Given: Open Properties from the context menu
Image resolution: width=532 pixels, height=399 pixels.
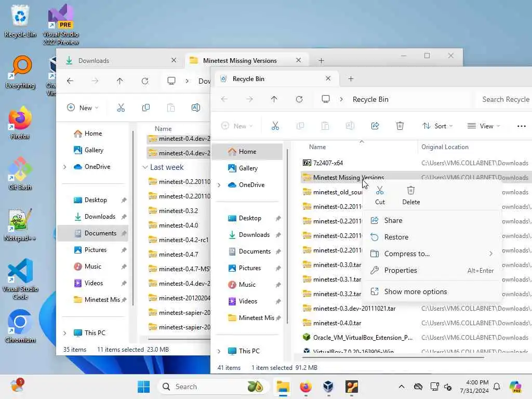Looking at the screenshot, I should (x=432, y=270).
